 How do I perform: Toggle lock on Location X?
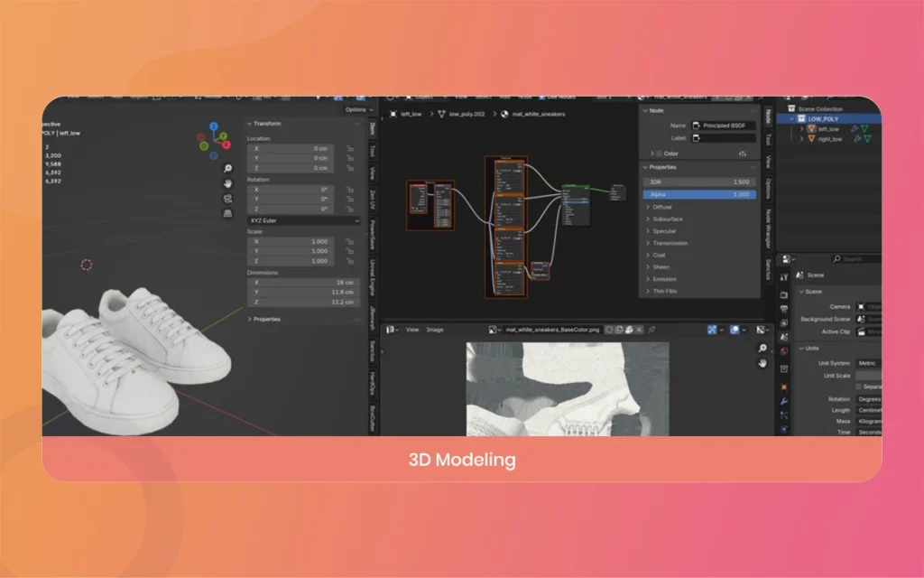(349, 149)
